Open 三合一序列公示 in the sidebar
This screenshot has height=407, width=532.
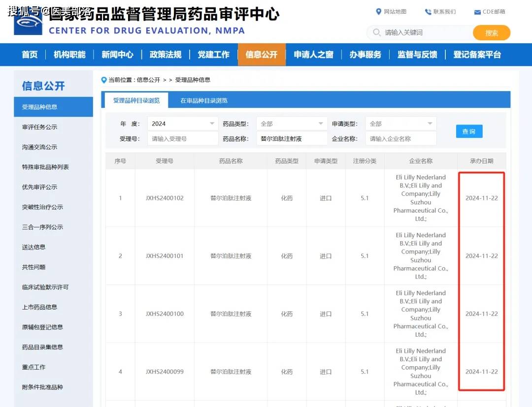(x=42, y=227)
